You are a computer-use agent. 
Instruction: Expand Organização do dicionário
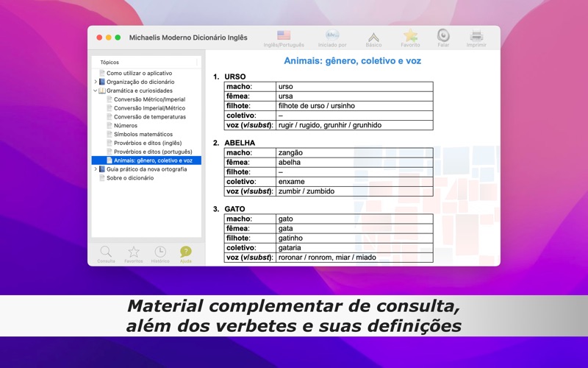pos(96,82)
